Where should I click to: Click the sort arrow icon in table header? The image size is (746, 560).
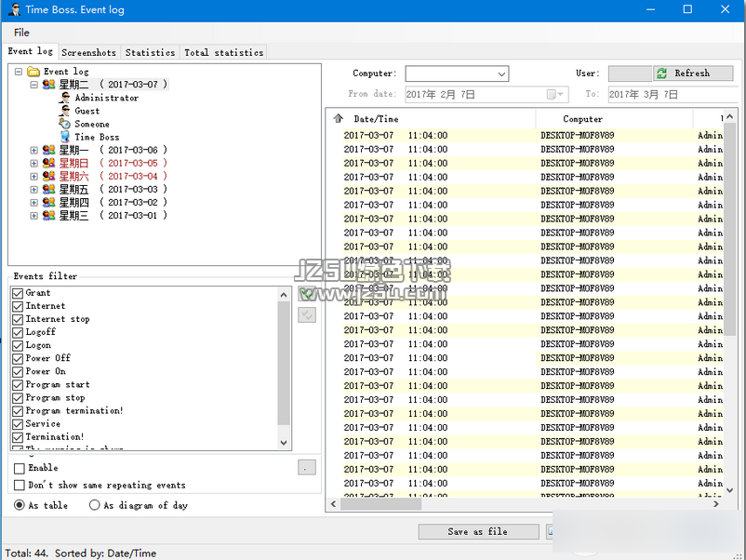(x=338, y=118)
